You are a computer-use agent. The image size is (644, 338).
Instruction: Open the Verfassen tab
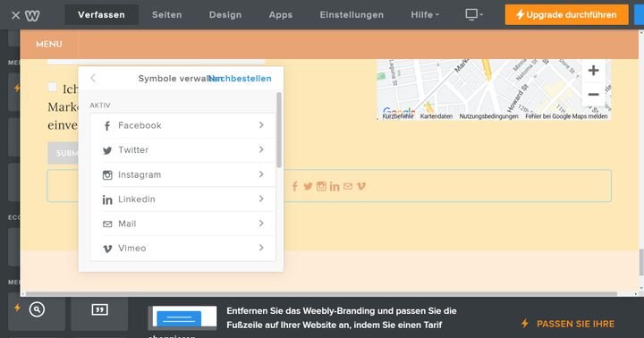coord(101,15)
